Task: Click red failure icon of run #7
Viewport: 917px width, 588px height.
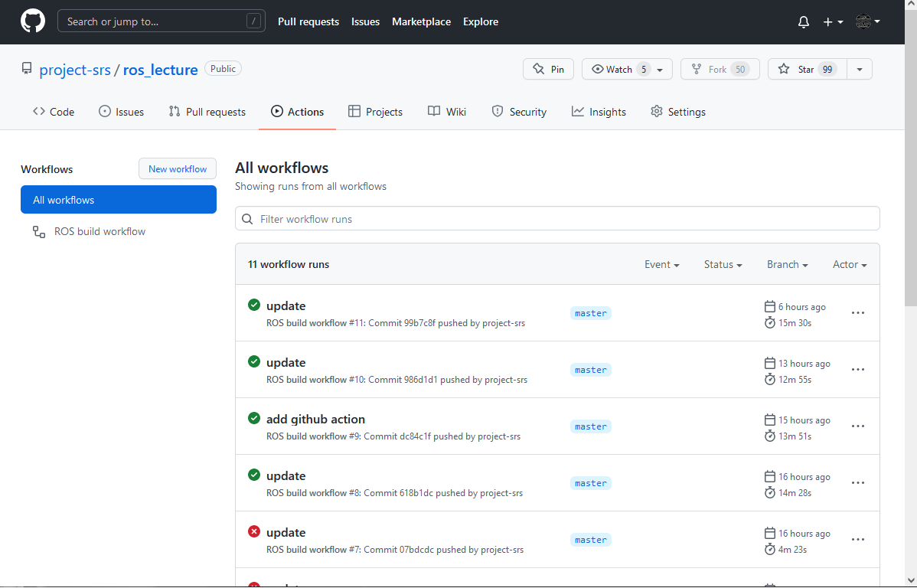Action: [254, 531]
